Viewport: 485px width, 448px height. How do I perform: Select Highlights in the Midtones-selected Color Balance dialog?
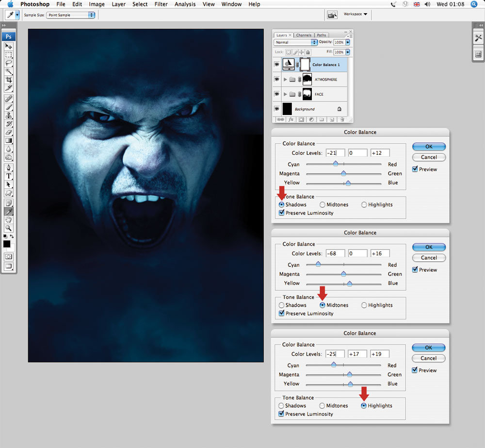(x=377, y=305)
